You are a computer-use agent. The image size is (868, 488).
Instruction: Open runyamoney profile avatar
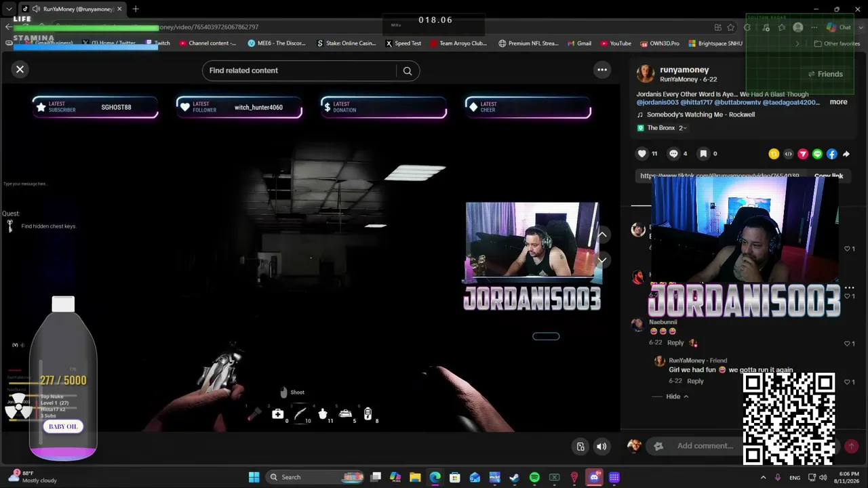coord(646,74)
